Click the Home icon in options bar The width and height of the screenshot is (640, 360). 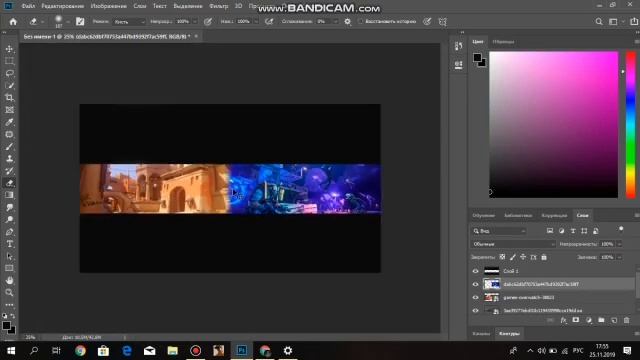click(x=13, y=22)
